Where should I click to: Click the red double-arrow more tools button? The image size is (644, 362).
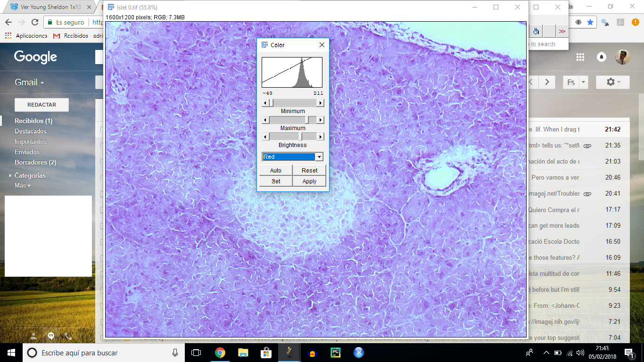561,31
